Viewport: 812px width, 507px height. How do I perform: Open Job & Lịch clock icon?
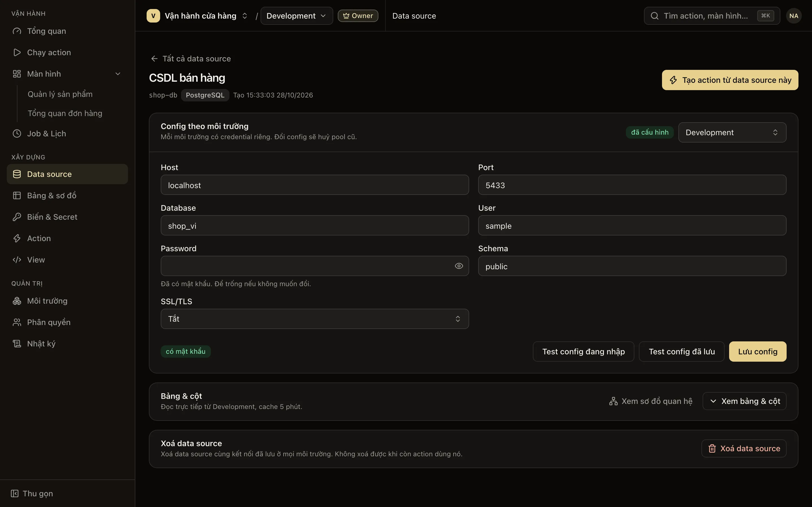coord(17,134)
